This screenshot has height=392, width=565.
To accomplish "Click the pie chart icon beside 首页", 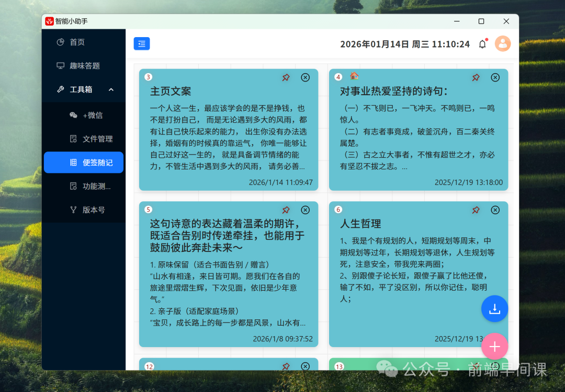I will (x=61, y=42).
